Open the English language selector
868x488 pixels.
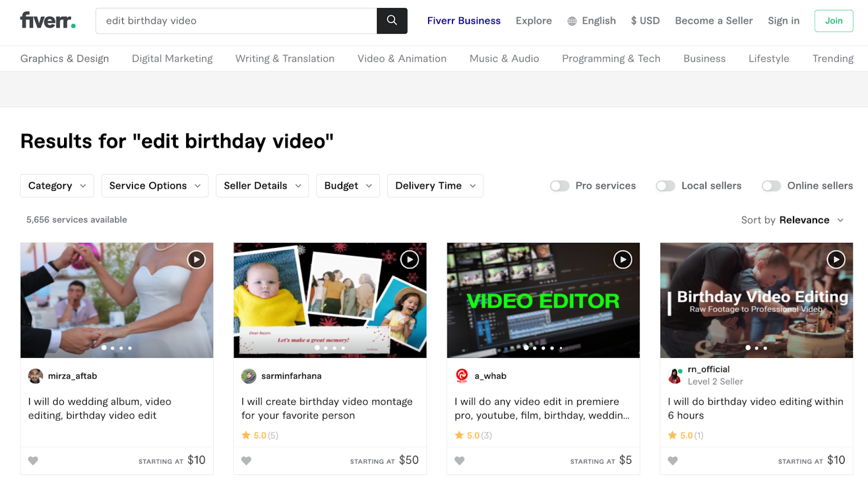click(592, 21)
